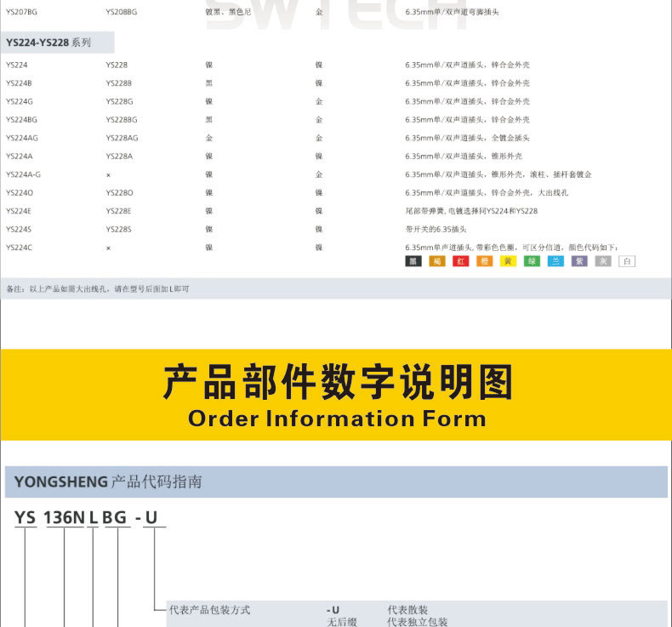Select the gray 灰 color swatch

[603, 261]
